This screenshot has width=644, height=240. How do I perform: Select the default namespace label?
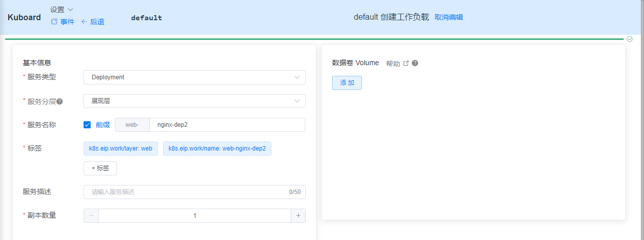(x=146, y=18)
